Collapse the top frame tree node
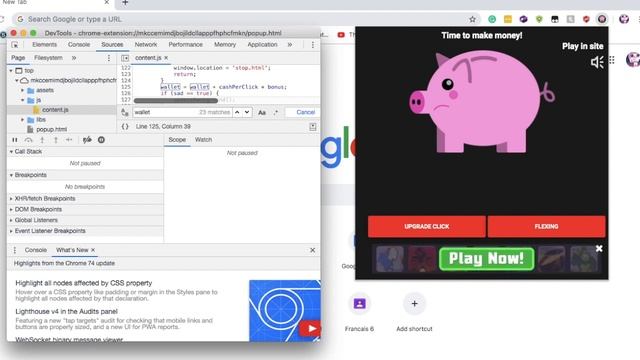Viewport: 640px width, 360px height. tap(11, 71)
